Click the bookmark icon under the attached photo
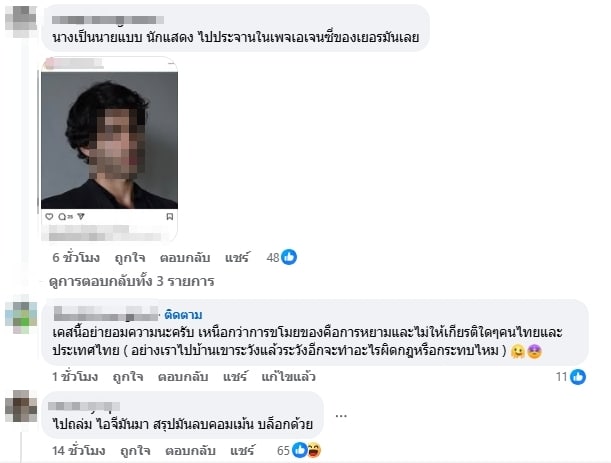The width and height of the screenshot is (611, 463). pos(170,216)
